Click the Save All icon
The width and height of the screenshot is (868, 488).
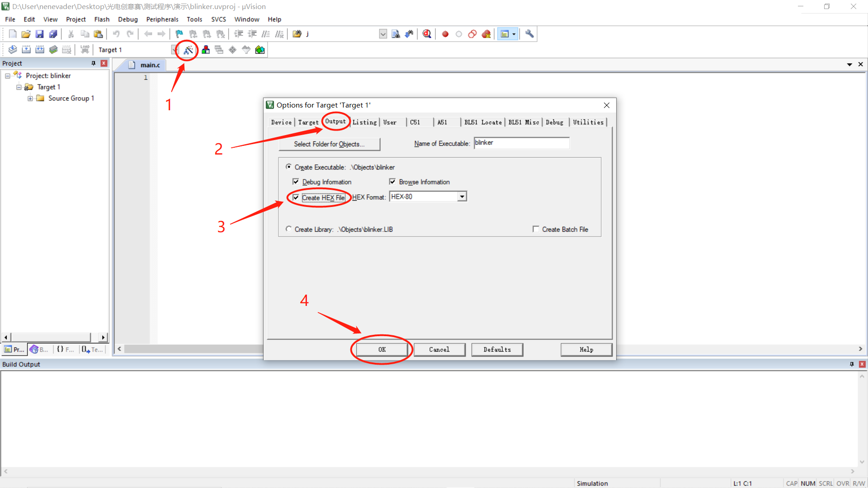[53, 34]
